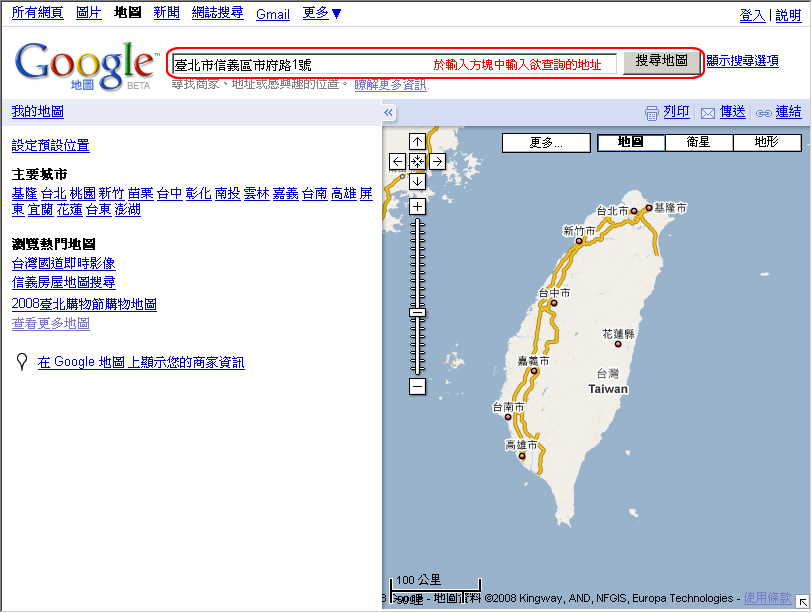Pan the map up with the arrow
Screen dimensions: 812x613
pyautogui.click(x=417, y=141)
